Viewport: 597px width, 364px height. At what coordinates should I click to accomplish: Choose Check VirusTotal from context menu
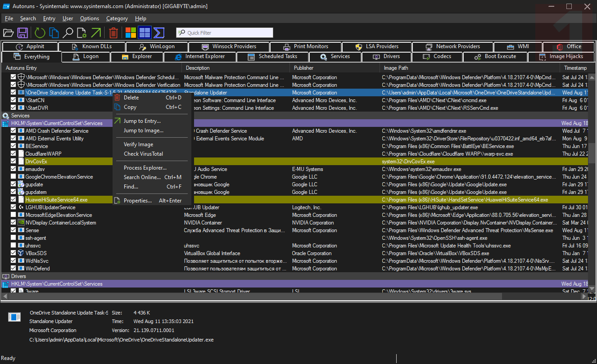(x=143, y=154)
